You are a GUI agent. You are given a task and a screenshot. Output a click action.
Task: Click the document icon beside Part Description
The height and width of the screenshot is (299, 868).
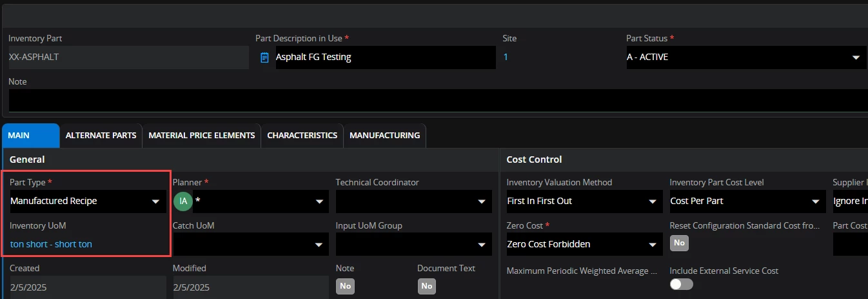click(x=264, y=57)
